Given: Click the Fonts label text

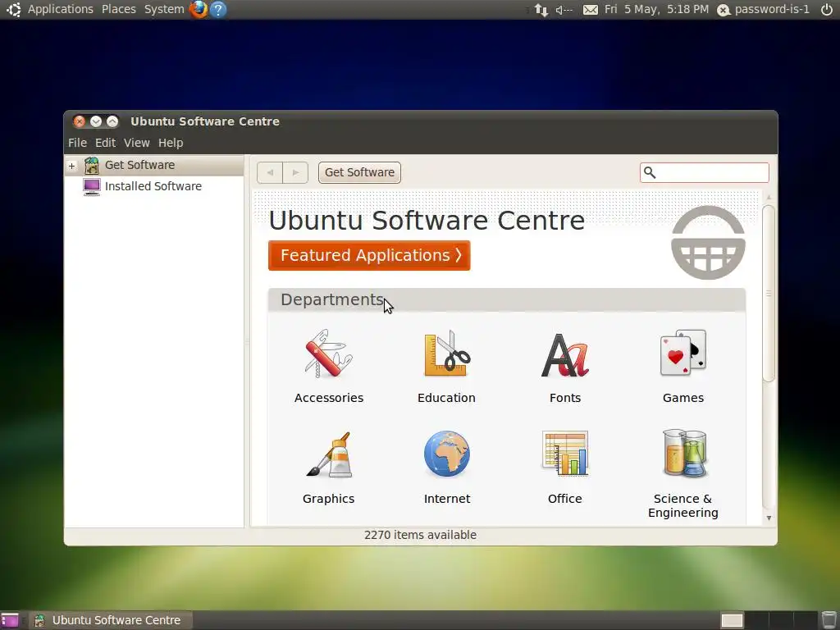Looking at the screenshot, I should pyautogui.click(x=565, y=398).
